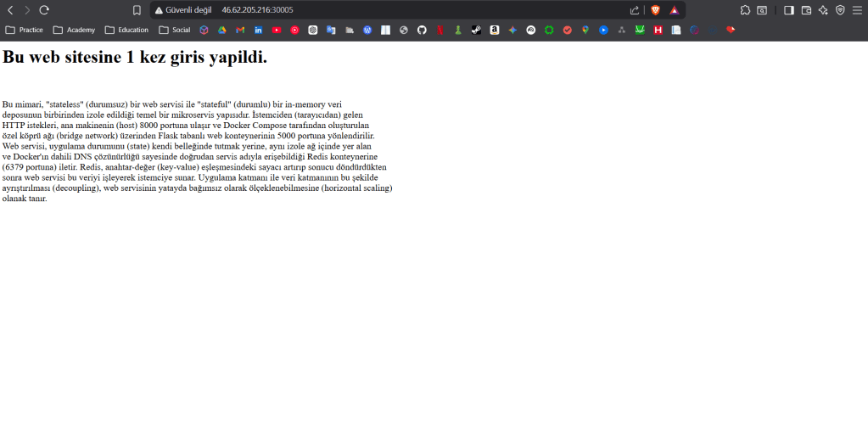
Task: Expand the Academy bookmarks folder
Action: point(74,30)
